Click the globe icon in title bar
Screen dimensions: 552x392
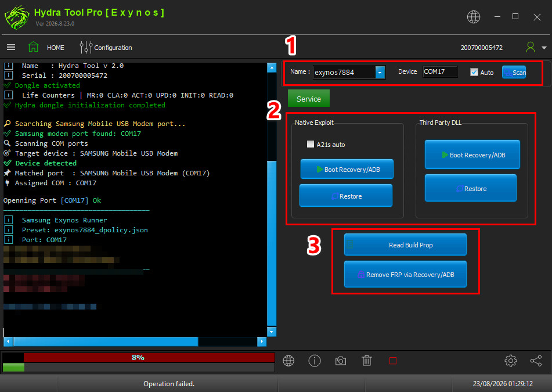click(x=473, y=17)
